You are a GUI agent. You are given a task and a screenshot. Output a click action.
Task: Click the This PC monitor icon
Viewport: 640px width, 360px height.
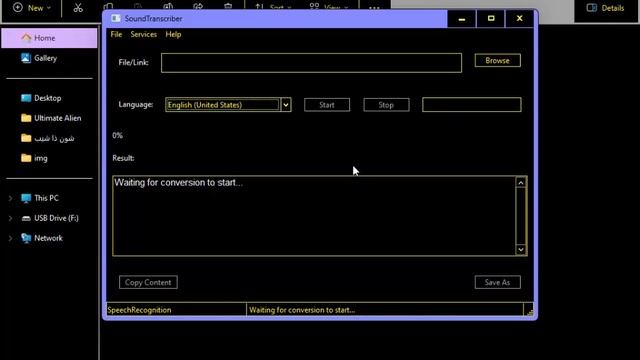[26, 198]
